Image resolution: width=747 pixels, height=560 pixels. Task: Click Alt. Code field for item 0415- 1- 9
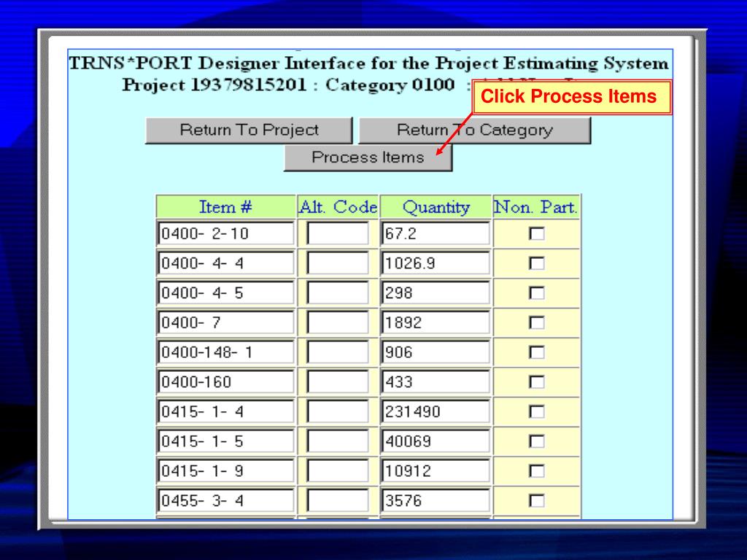tap(338, 470)
